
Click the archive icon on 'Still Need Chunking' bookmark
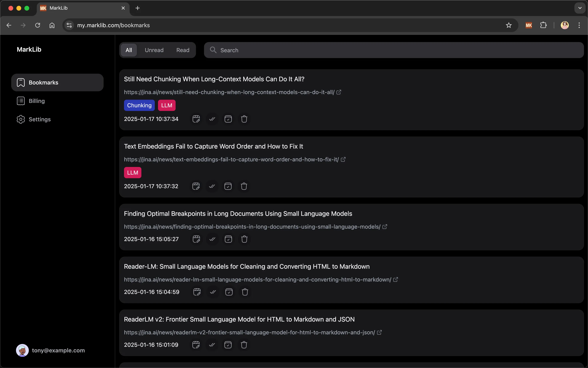tap(228, 119)
